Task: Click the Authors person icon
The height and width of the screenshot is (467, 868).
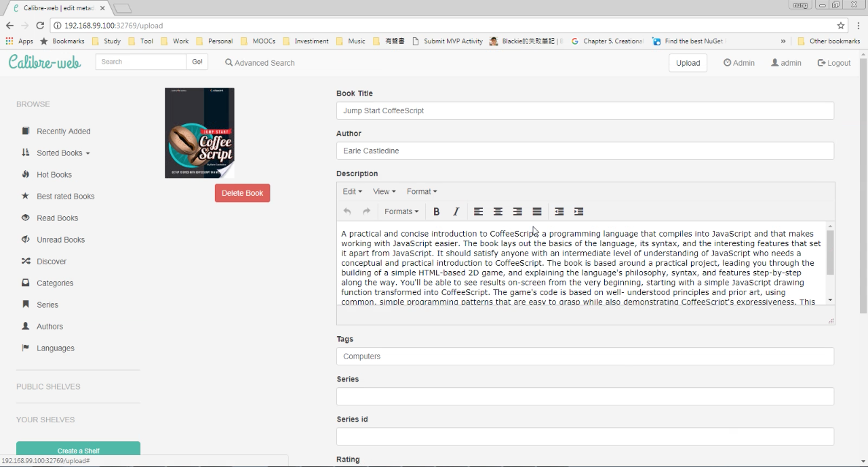Action: (26, 326)
